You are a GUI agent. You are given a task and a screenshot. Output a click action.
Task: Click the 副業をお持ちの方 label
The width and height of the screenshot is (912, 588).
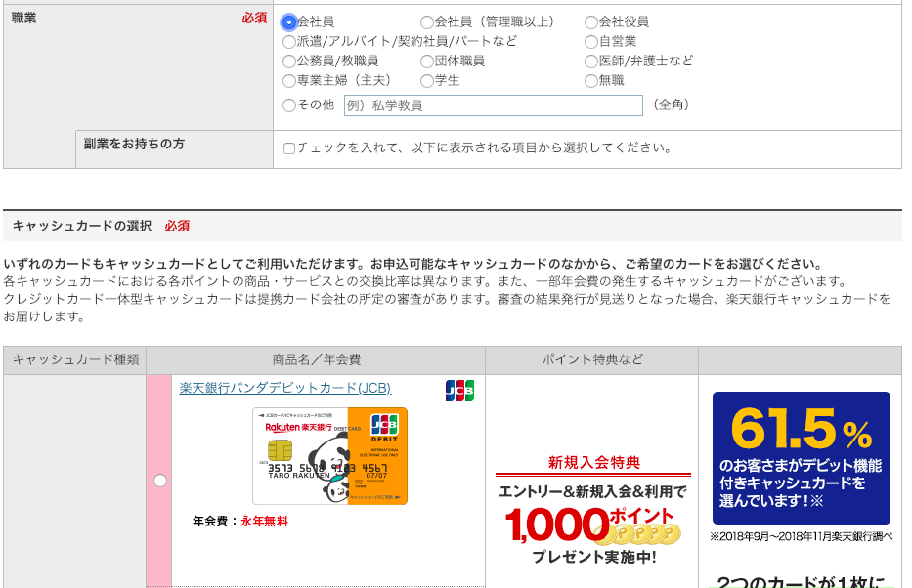[134, 144]
